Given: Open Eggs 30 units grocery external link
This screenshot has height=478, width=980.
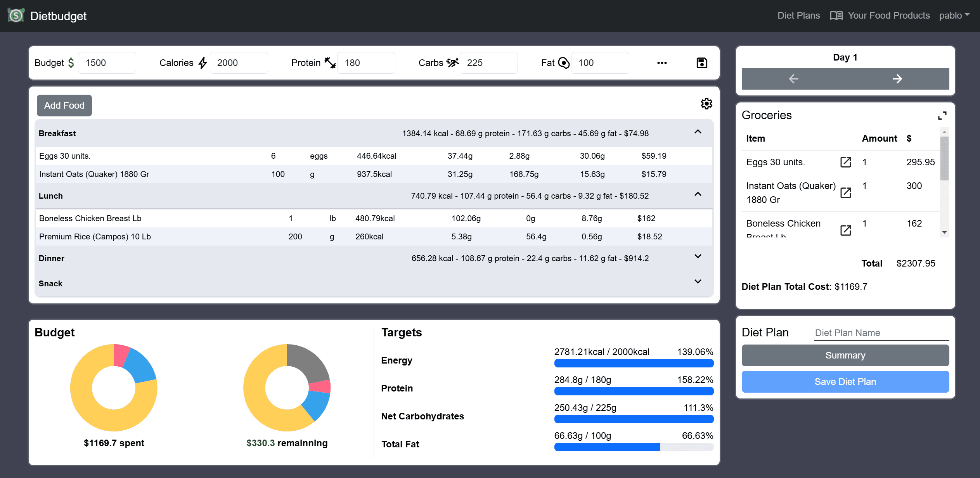Looking at the screenshot, I should tap(846, 162).
